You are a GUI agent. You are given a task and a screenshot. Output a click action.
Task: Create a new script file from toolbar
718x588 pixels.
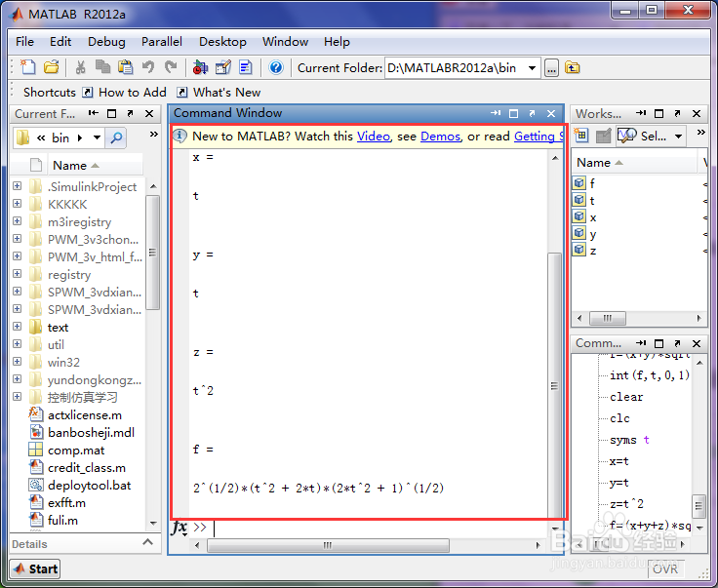click(x=28, y=67)
